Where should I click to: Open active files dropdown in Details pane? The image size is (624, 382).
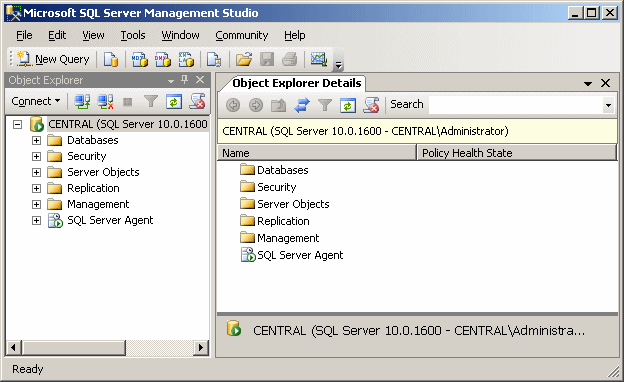tap(588, 84)
